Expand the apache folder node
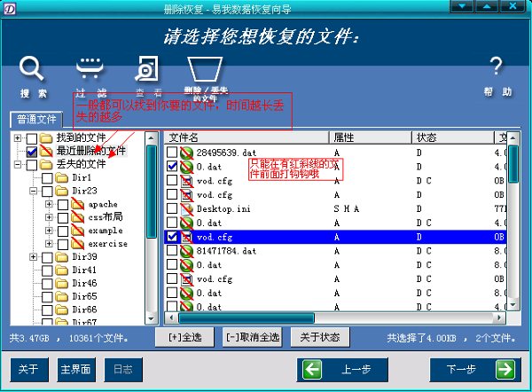Image resolution: width=532 pixels, height=392 pixels. [49, 204]
